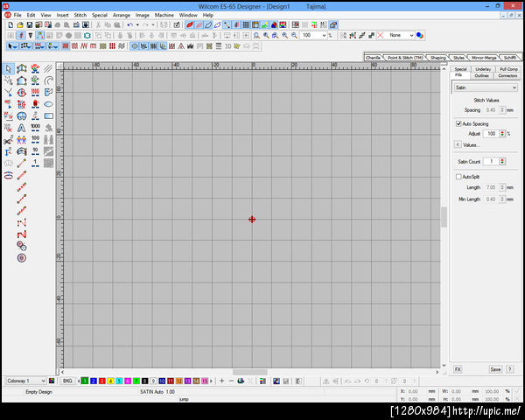525x420 pixels.
Task: Click the horizontal scrollbar thumb below canvas
Action: [249, 372]
